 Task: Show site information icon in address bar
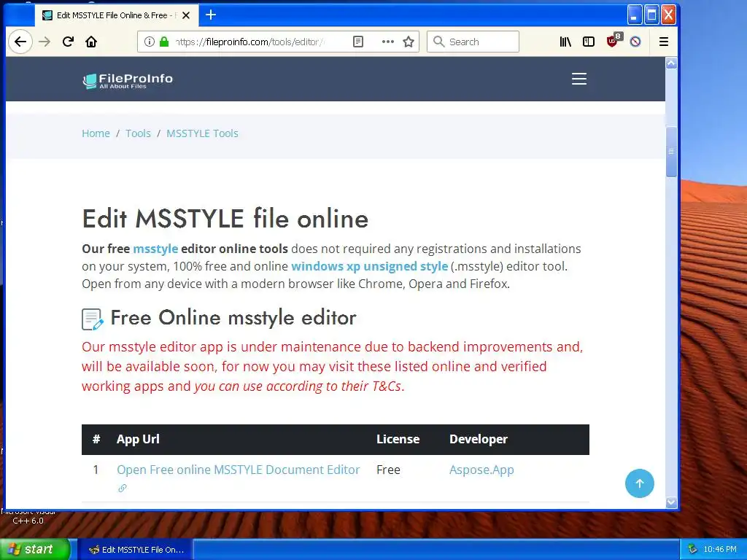(149, 42)
